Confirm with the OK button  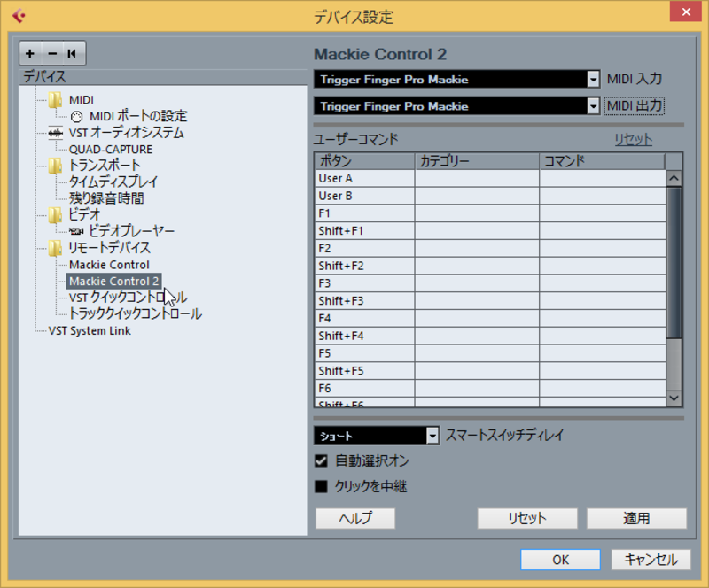pos(561,560)
